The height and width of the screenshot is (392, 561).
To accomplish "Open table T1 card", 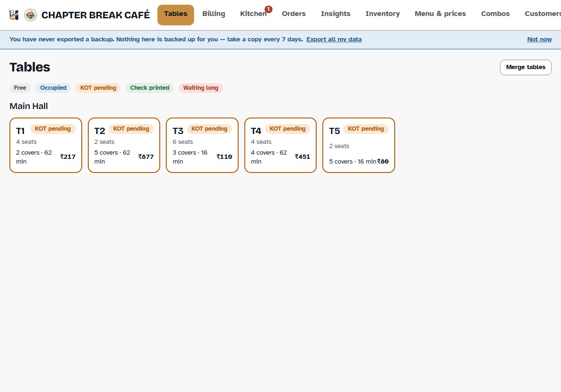I will 46,145.
